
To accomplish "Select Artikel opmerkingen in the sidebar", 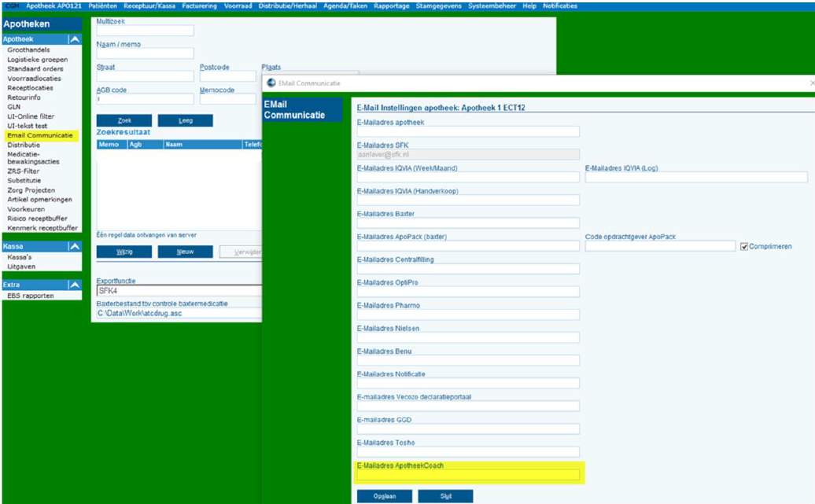I will point(39,200).
